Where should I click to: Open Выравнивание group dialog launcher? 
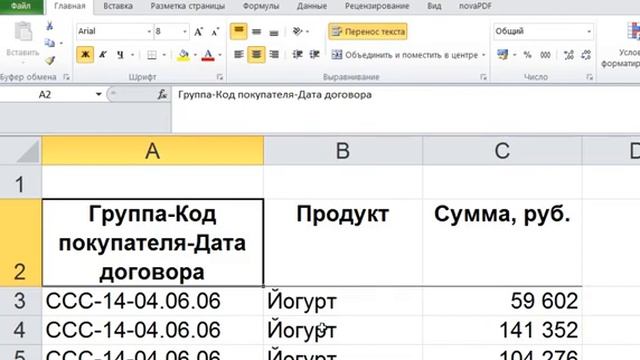tap(483, 77)
